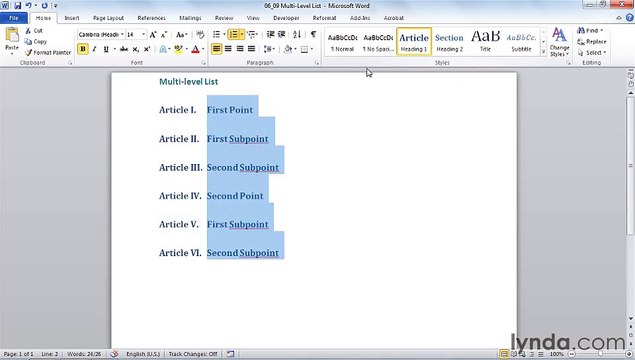Click the vertical scrollbar

631,166
